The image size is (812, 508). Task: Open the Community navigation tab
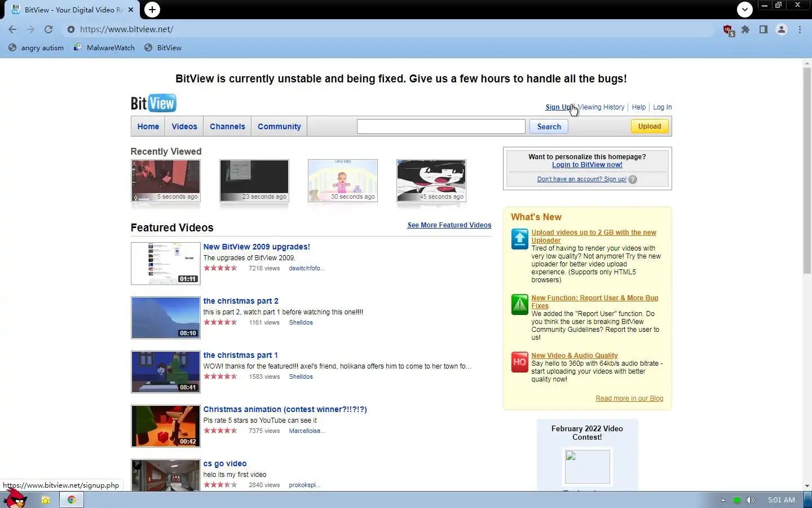tap(279, 126)
